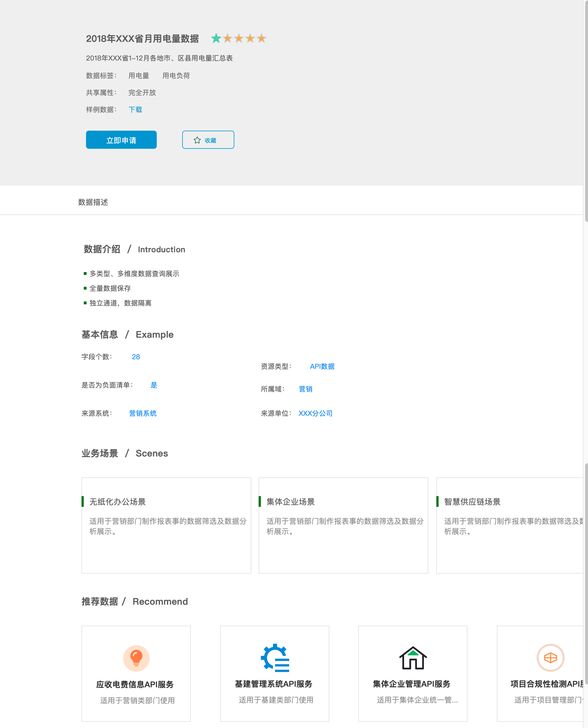Viewport: 588px width, 728px height.
Task: Click the star icon in 收藏 button
Action: click(x=197, y=140)
